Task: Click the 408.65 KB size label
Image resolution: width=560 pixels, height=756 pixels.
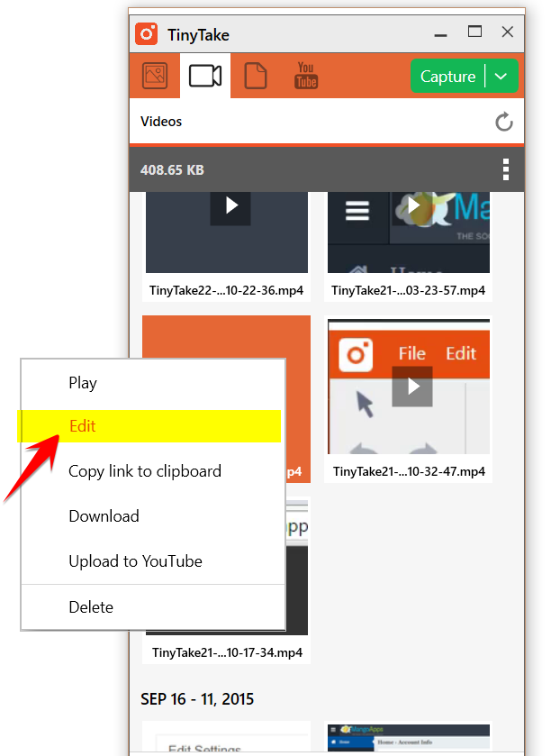Action: 172,170
